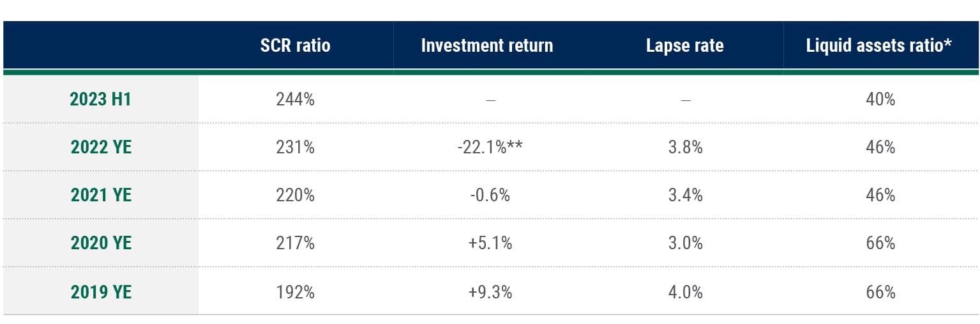Click the 4.0% lapse rate value
980x324 pixels.
(x=685, y=292)
